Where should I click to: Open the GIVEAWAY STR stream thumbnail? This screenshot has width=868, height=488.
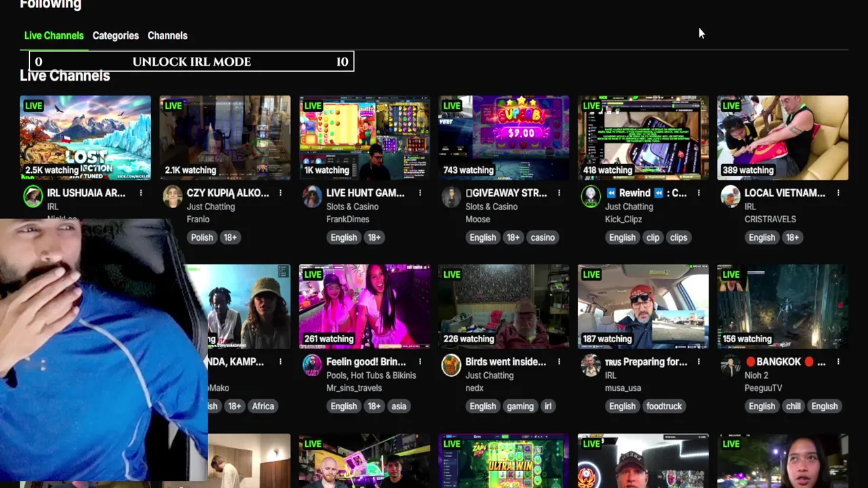tap(504, 138)
